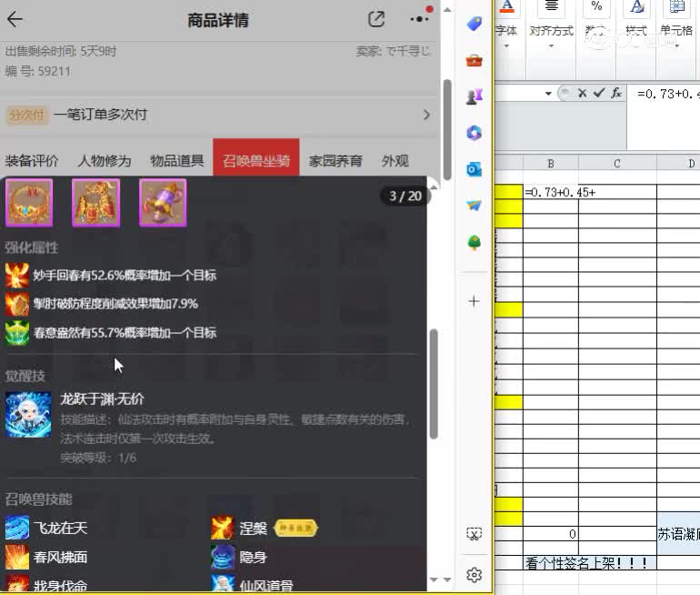700x595 pixels.
Task: Click the font color A icon in ribbon
Action: point(506,6)
